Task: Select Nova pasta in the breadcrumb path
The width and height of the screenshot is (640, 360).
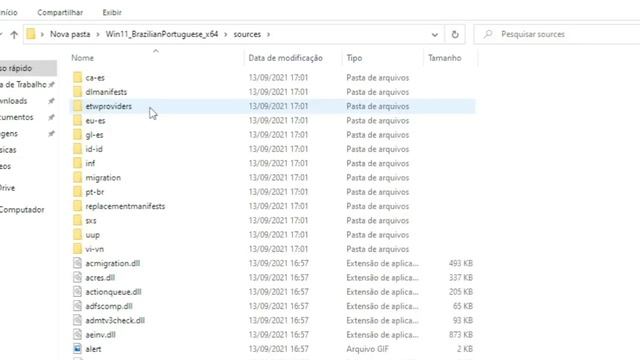Action: tap(70, 34)
